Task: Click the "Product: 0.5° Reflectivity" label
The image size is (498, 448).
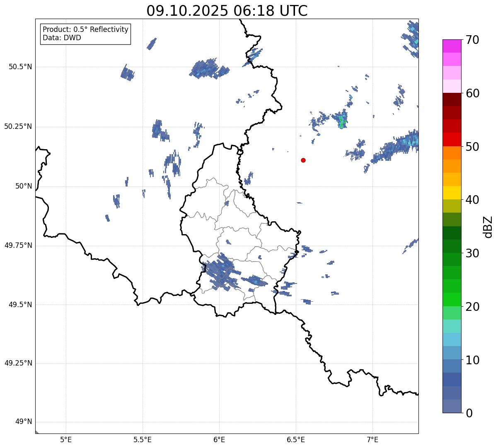Action: pyautogui.click(x=86, y=30)
